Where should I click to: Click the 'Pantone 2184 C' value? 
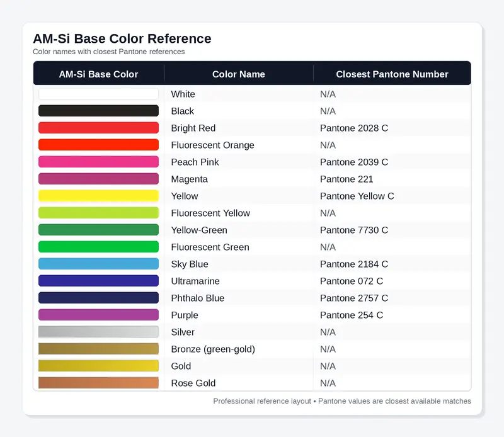tap(354, 264)
